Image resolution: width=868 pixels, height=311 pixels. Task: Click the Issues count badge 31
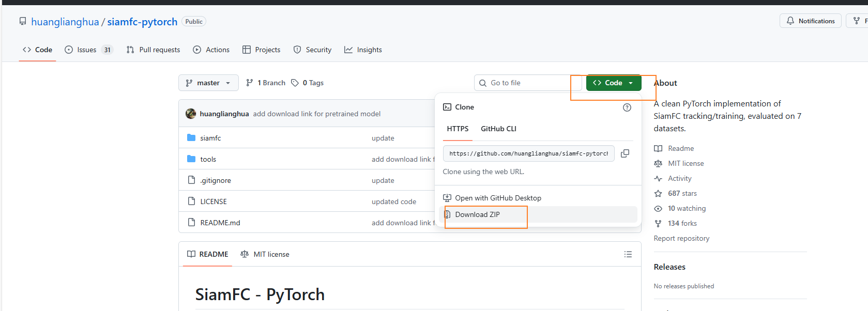point(107,50)
